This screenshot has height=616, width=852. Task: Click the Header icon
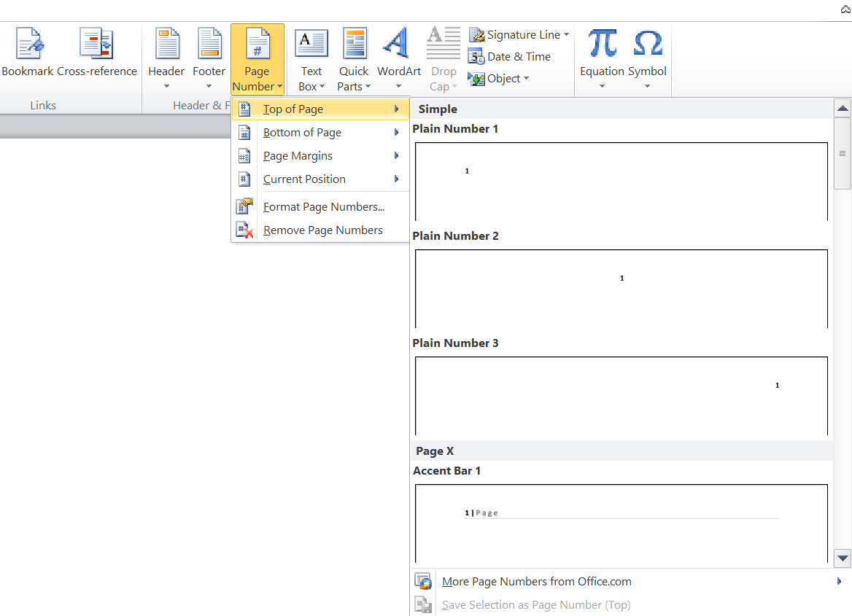[x=167, y=43]
